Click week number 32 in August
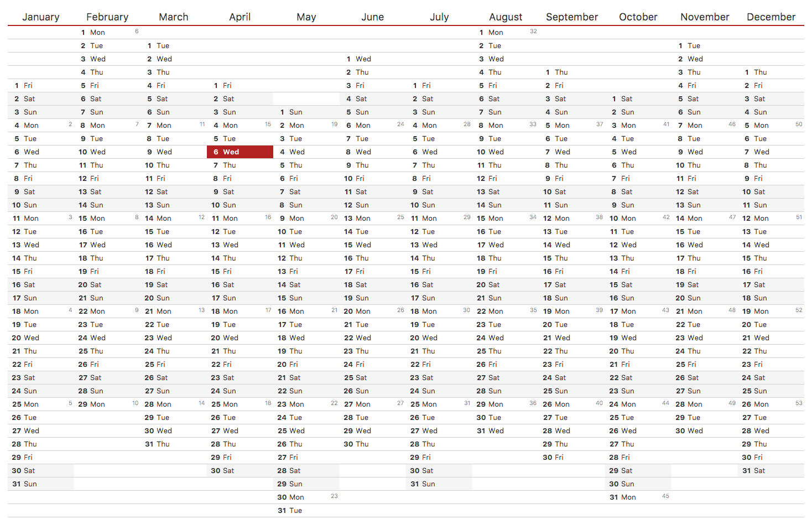The width and height of the screenshot is (812, 524). pos(533,31)
